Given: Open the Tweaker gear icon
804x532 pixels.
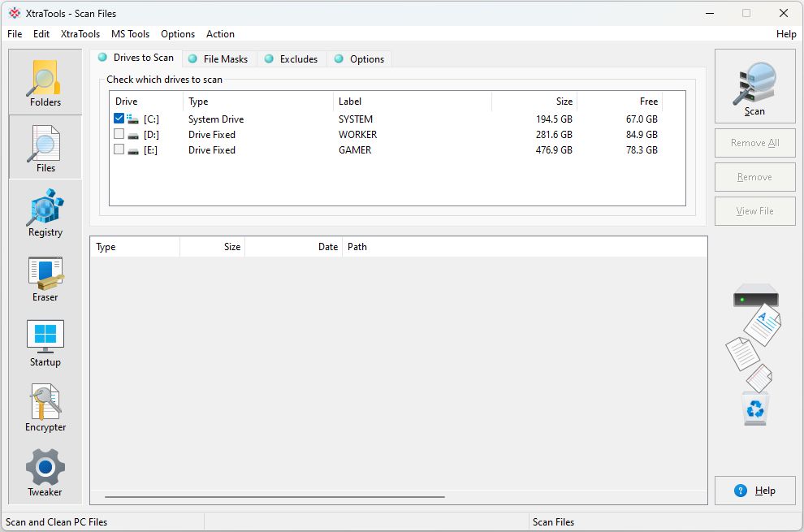Looking at the screenshot, I should (45, 473).
